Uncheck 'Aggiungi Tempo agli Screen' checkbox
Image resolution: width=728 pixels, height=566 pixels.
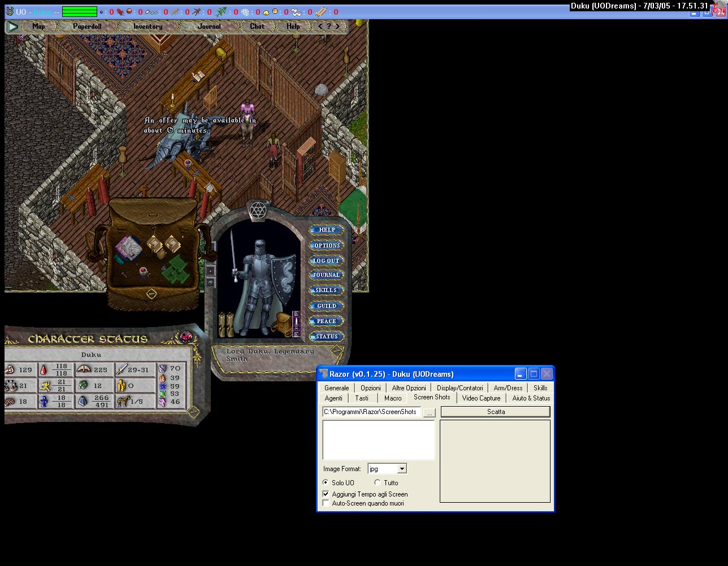coord(326,494)
